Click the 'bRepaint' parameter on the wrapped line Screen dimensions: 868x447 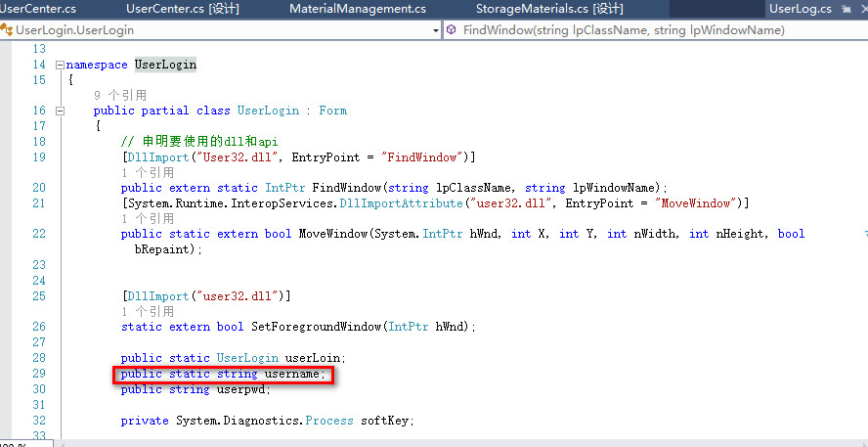pos(161,249)
